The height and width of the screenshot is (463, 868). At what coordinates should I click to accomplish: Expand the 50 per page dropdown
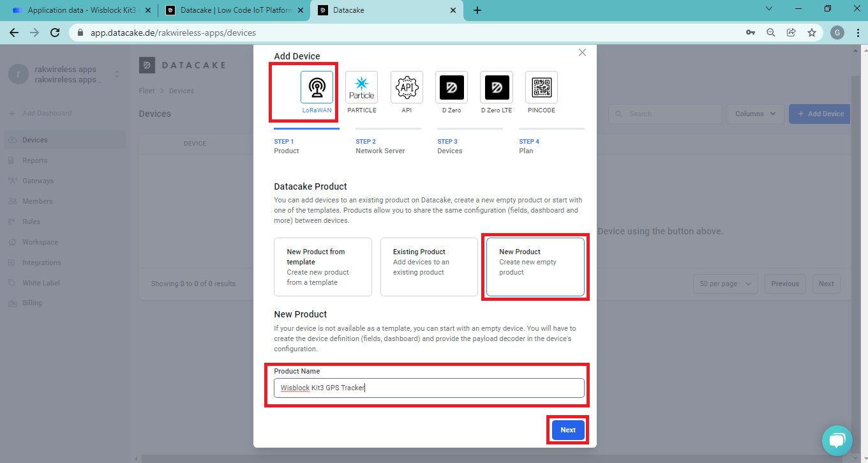725,284
